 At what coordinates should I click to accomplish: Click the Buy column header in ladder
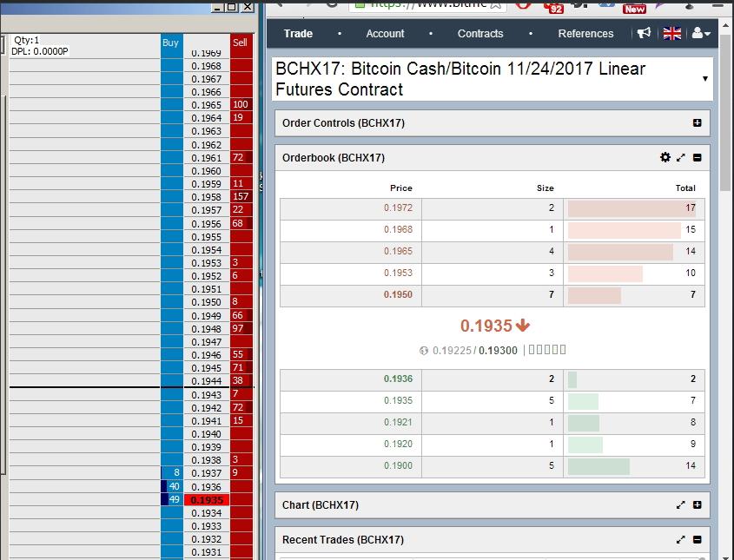tap(170, 43)
